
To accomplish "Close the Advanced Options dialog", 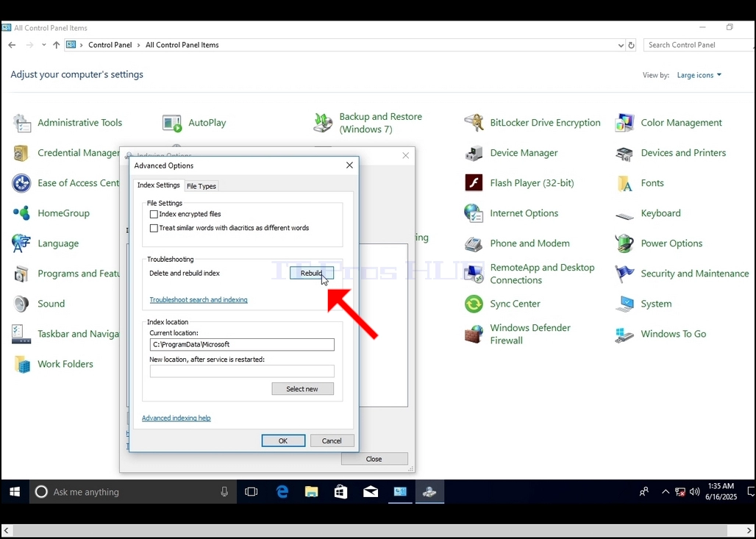I will [349, 165].
